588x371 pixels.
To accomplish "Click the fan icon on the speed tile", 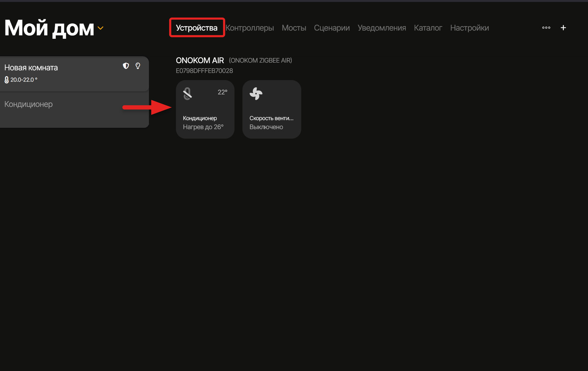I will [256, 94].
